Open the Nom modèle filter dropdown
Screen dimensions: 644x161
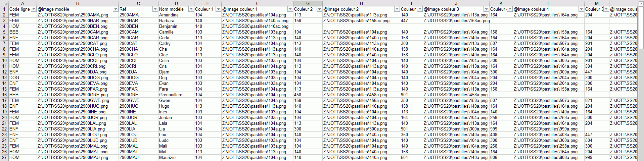click(x=191, y=9)
